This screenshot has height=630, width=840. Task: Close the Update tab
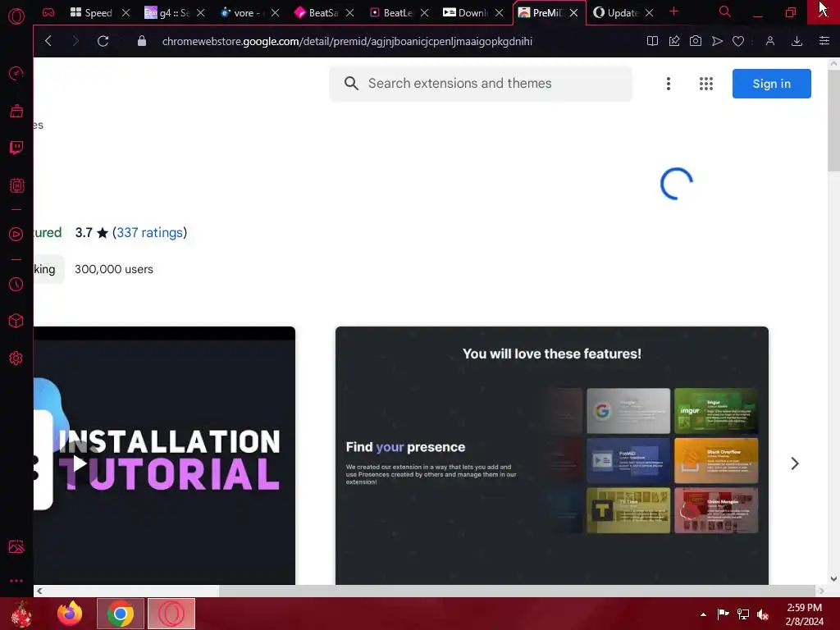tap(649, 13)
